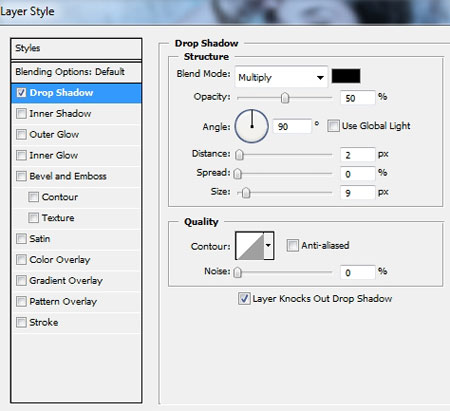Check the Contour sub-option checkbox
Image resolution: width=450 pixels, height=411 pixels.
point(33,197)
